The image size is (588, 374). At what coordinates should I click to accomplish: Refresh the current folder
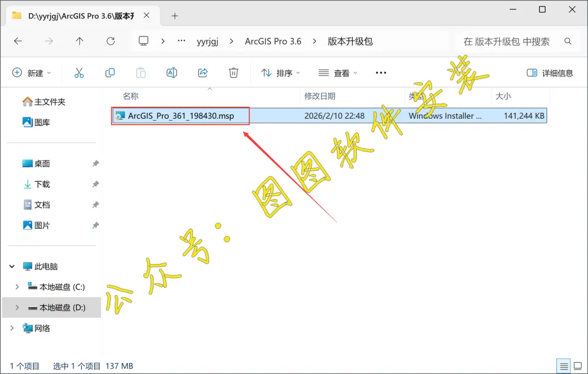[x=111, y=41]
